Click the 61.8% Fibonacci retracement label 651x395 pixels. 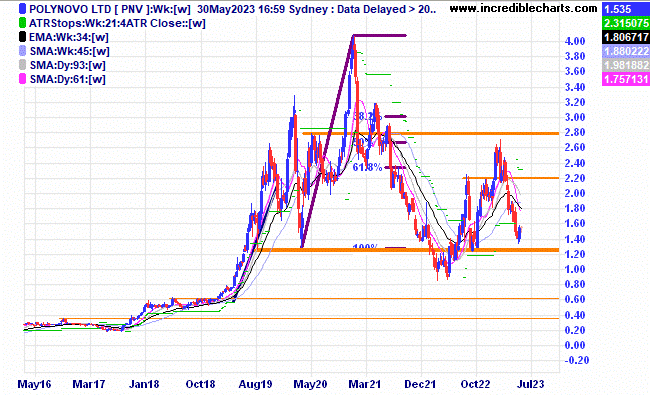click(x=367, y=167)
